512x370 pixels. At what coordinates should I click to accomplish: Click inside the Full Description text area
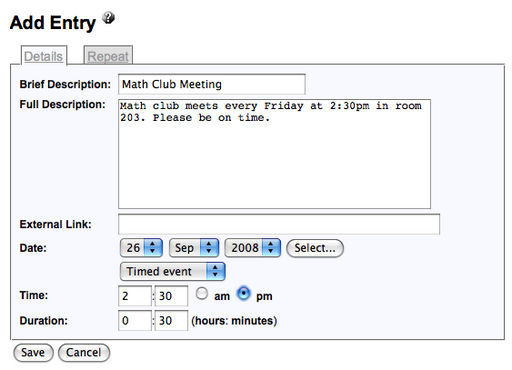click(x=274, y=154)
